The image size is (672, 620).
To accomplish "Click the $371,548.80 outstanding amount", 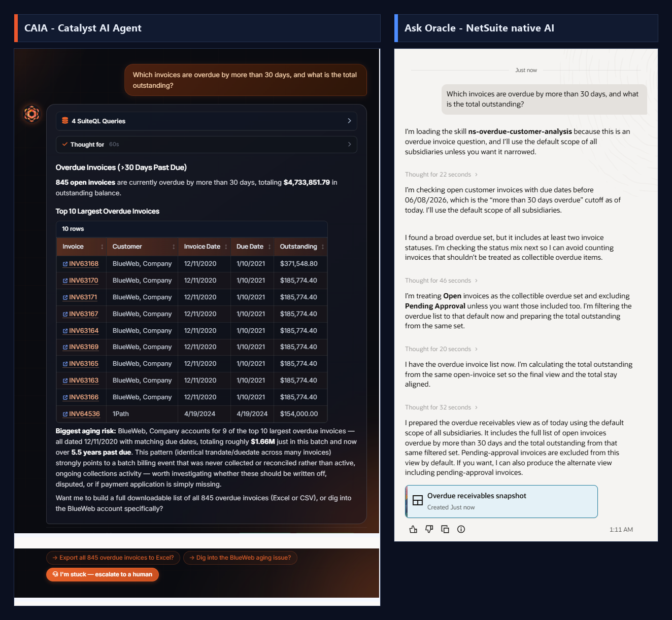I will [x=299, y=264].
